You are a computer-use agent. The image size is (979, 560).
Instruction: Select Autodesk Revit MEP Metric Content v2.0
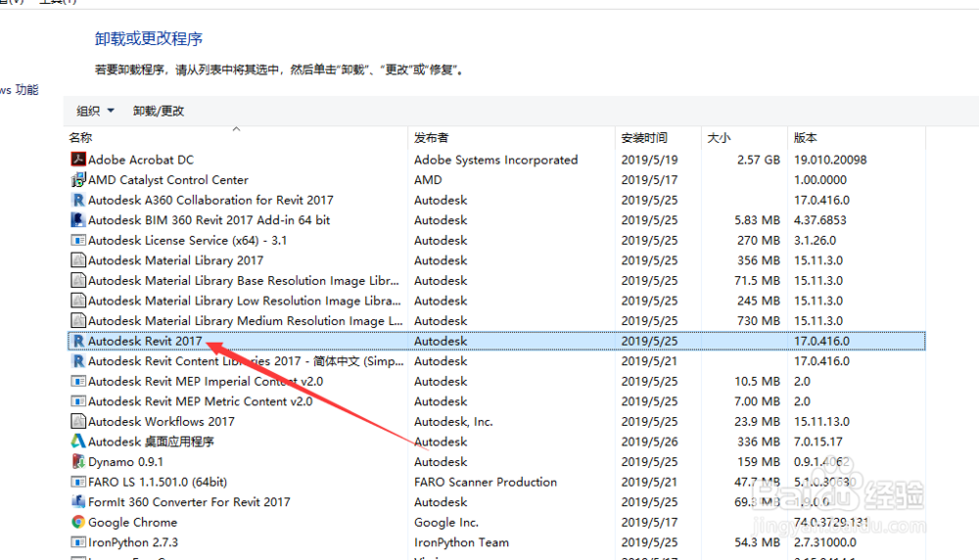pos(200,400)
